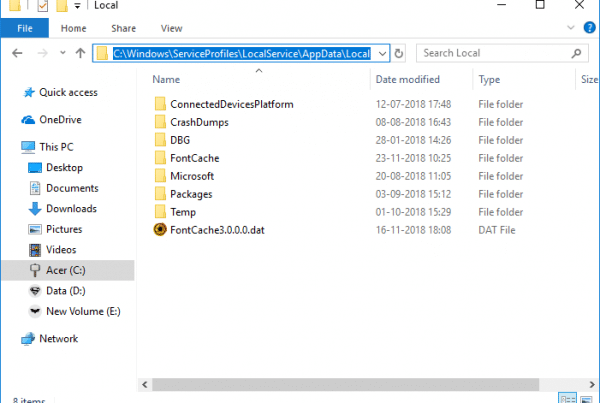The width and height of the screenshot is (600, 403).
Task: Click the DAT File type cell
Action: [497, 230]
